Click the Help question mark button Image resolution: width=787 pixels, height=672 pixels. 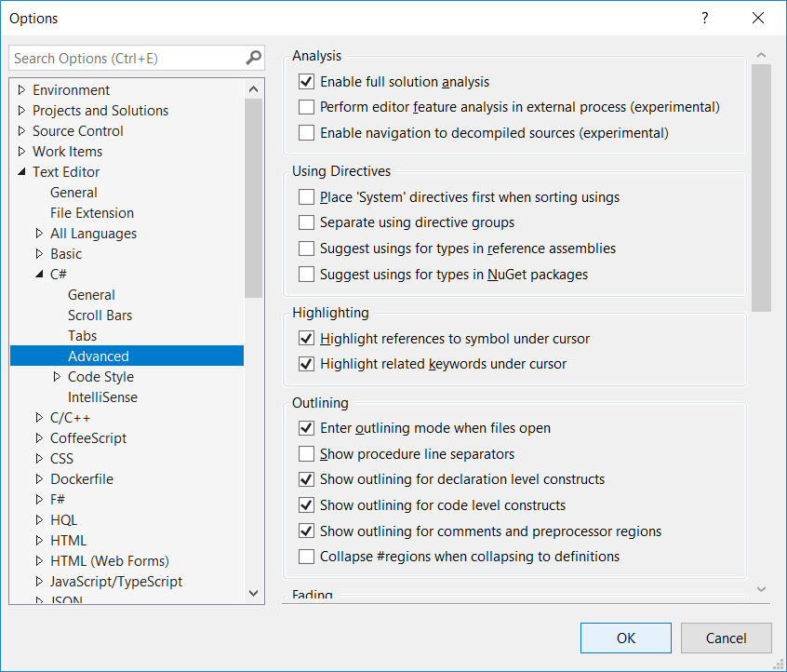tap(704, 19)
